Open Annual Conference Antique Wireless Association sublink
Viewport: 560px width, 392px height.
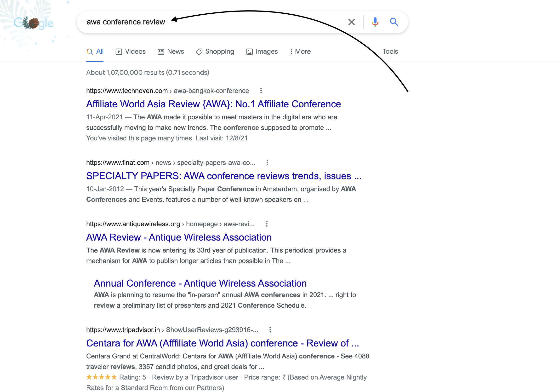coord(200,283)
